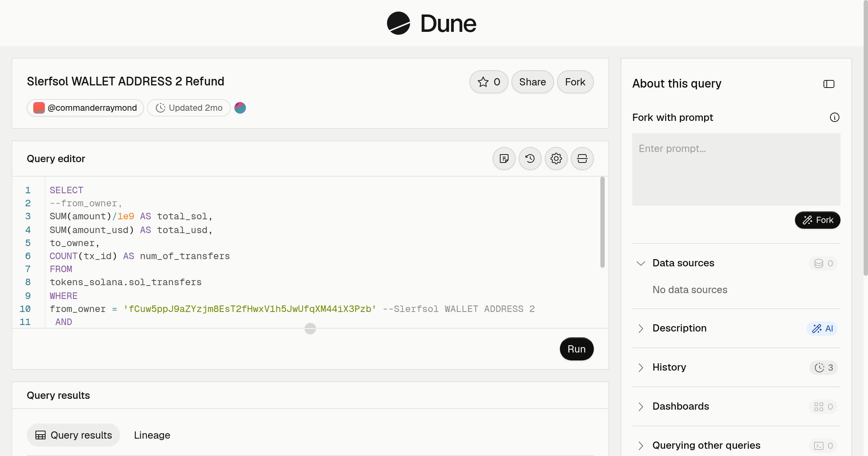This screenshot has height=456, width=868.
Task: Click the Dashboards count badge
Action: pyautogui.click(x=823, y=406)
